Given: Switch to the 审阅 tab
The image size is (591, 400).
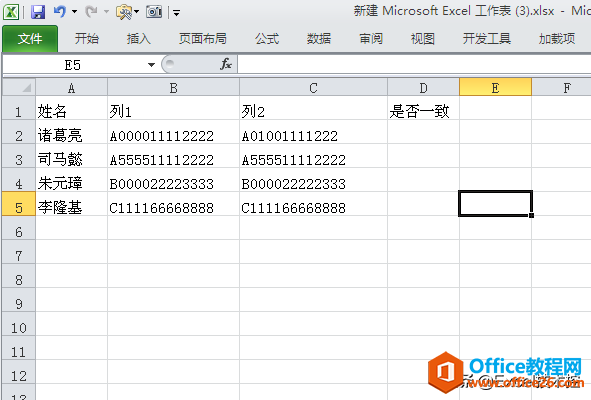Looking at the screenshot, I should tap(371, 38).
